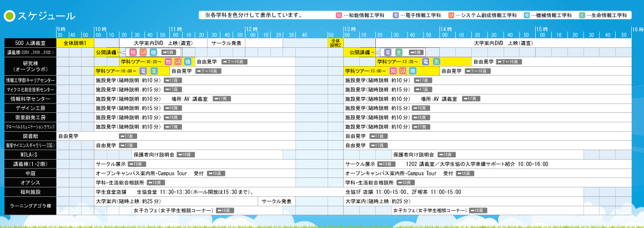Click 1202 講義室 入学準備サポート紹介 text
This screenshot has height=228, width=644.
pos(476,164)
